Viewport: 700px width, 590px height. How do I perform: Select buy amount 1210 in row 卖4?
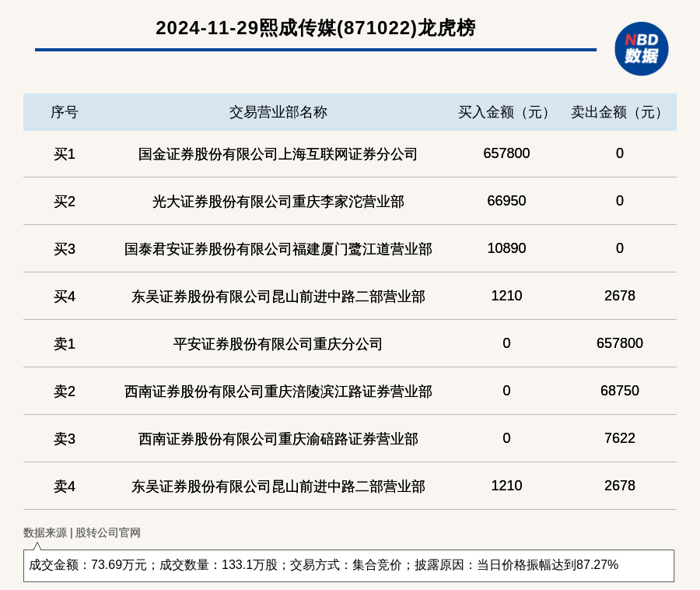tap(506, 486)
